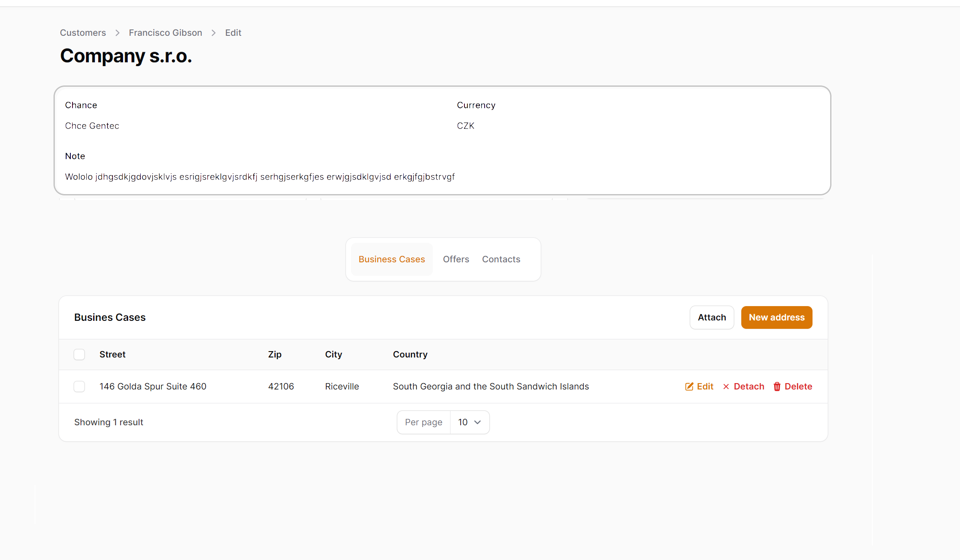Click the New address button

[x=777, y=317]
